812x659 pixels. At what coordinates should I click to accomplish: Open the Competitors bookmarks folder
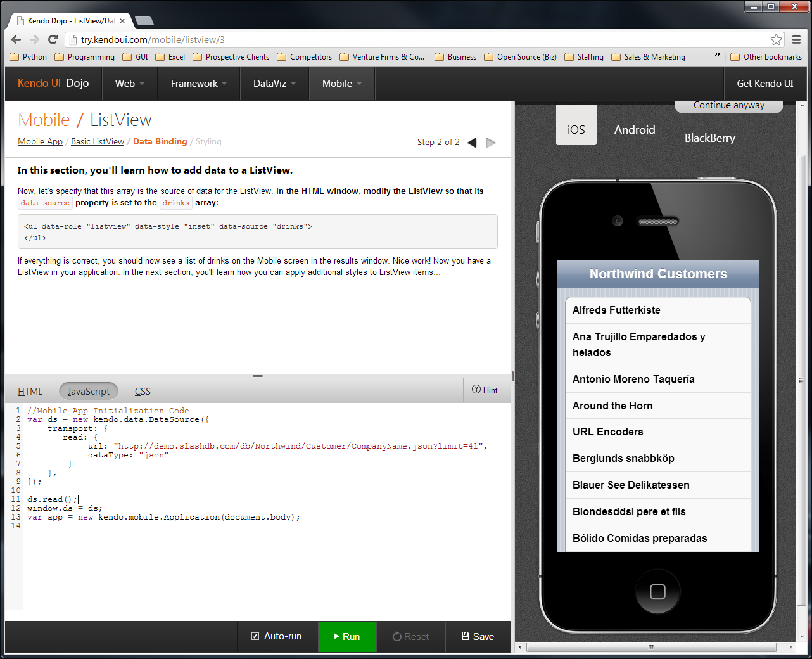tap(305, 57)
